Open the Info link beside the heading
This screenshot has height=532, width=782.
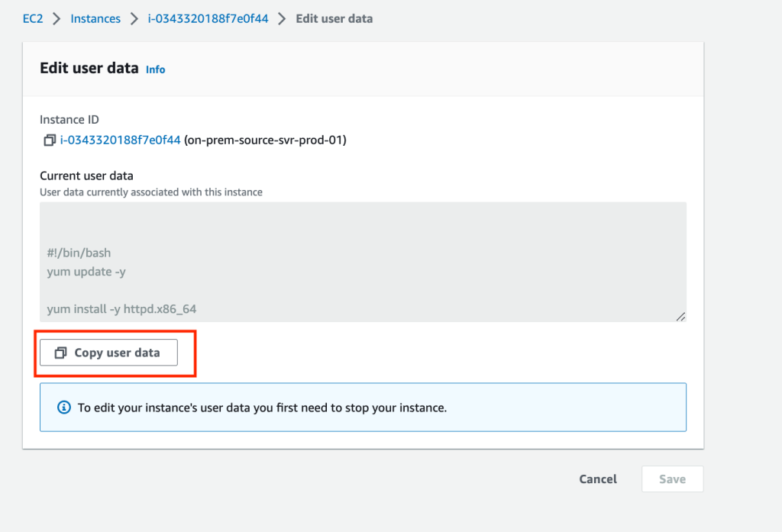pos(155,69)
